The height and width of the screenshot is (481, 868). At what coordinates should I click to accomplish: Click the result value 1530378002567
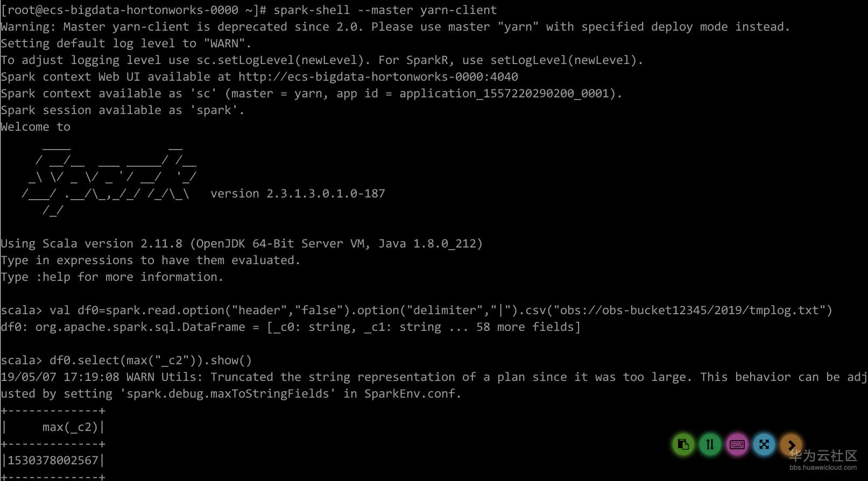click(53, 461)
